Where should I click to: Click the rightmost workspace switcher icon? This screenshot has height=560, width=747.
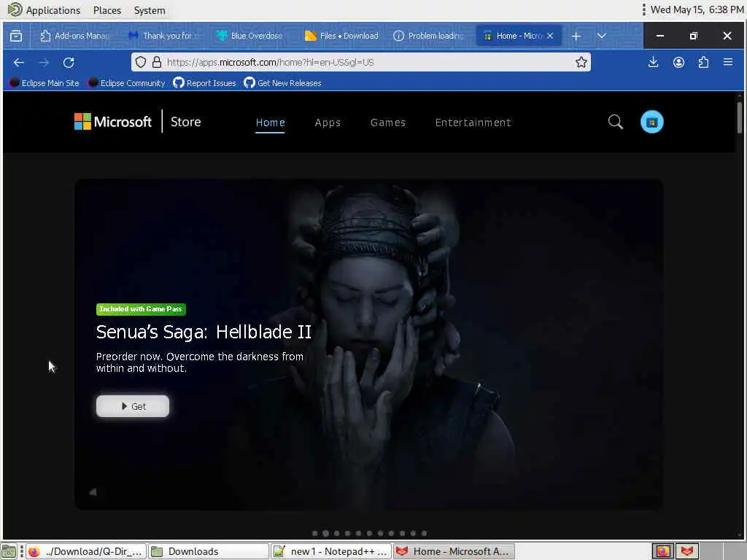686,551
